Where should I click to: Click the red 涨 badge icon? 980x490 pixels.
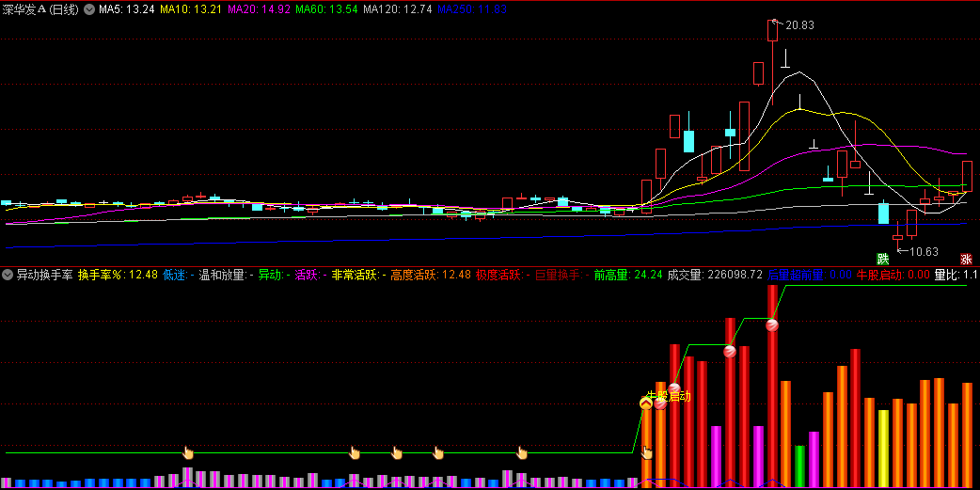tap(966, 259)
